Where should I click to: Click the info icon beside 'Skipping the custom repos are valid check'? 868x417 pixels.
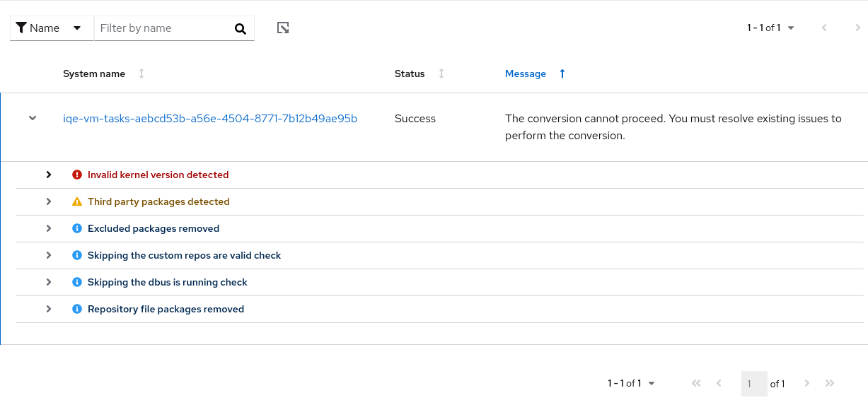[77, 255]
